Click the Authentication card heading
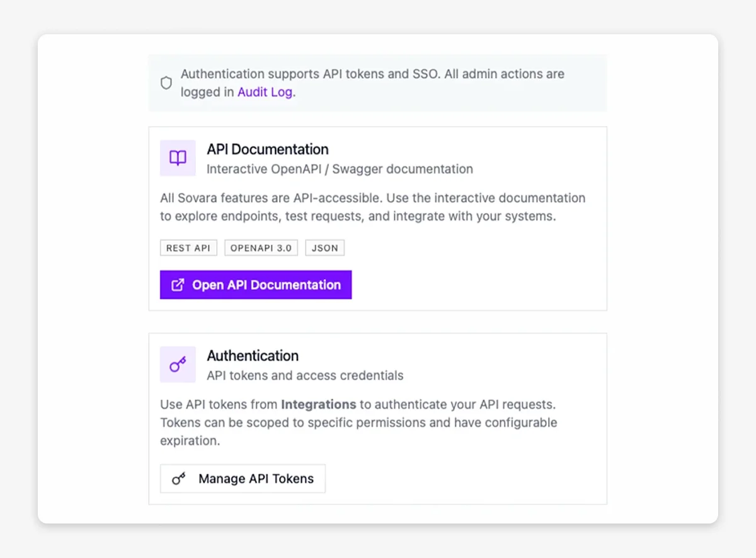 pyautogui.click(x=252, y=356)
